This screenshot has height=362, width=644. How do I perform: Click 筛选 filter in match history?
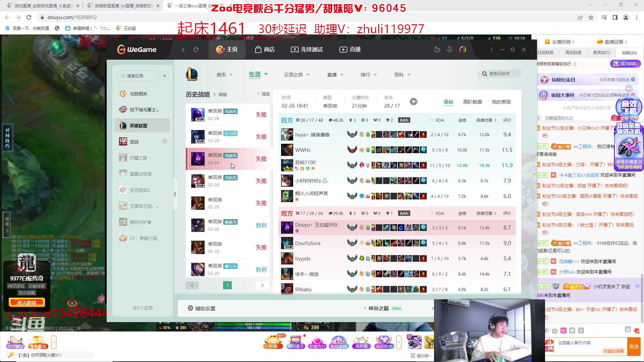click(263, 94)
